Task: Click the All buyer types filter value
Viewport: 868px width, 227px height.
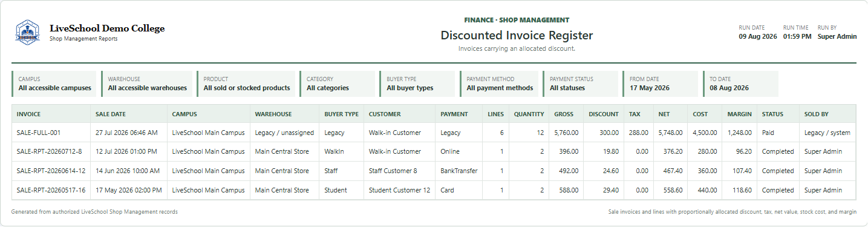Action: coord(410,88)
